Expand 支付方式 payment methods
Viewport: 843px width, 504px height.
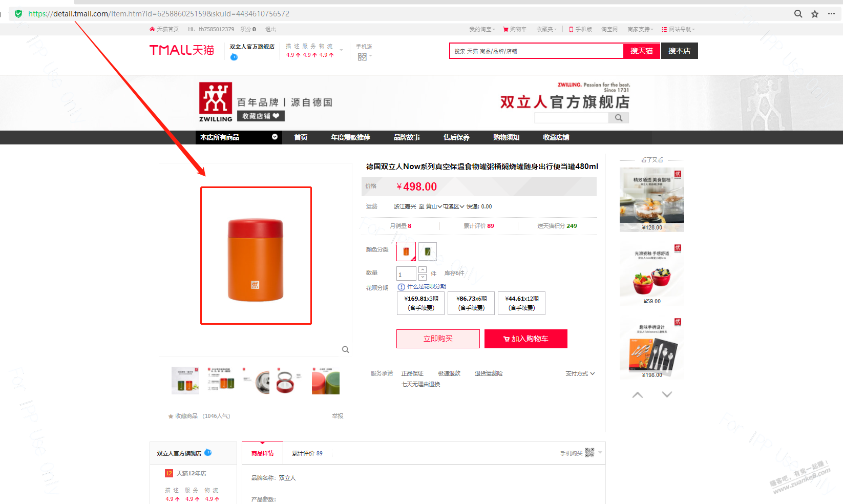580,373
